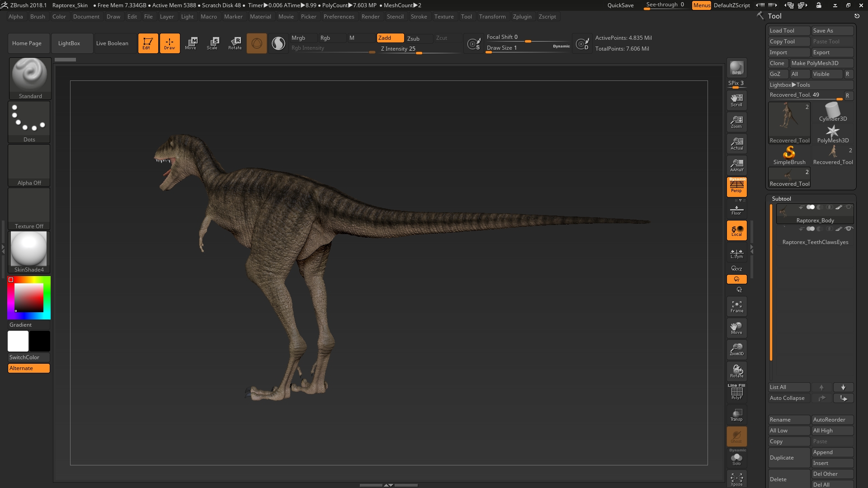Viewport: 868px width, 488px height.
Task: Click the color picker square
Action: pyautogui.click(x=29, y=298)
